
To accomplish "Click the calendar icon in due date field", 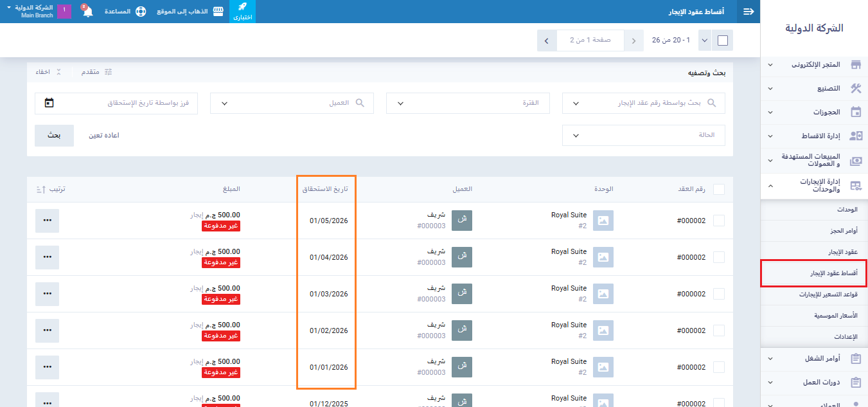I will pos(49,103).
